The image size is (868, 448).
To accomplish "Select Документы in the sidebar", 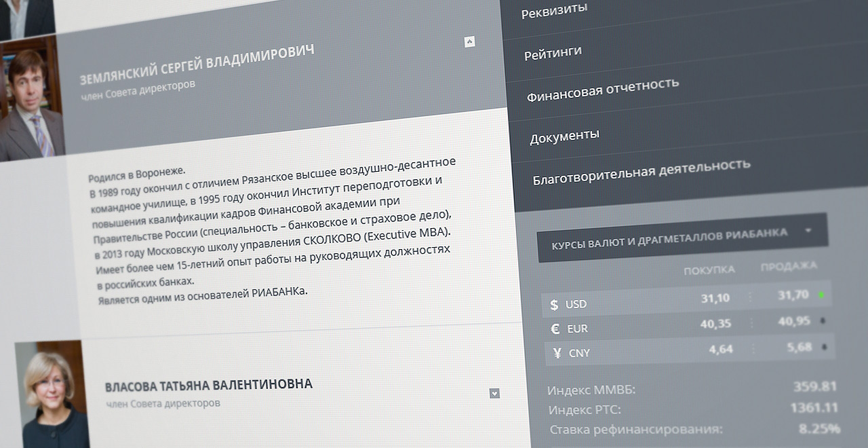I will 564,136.
